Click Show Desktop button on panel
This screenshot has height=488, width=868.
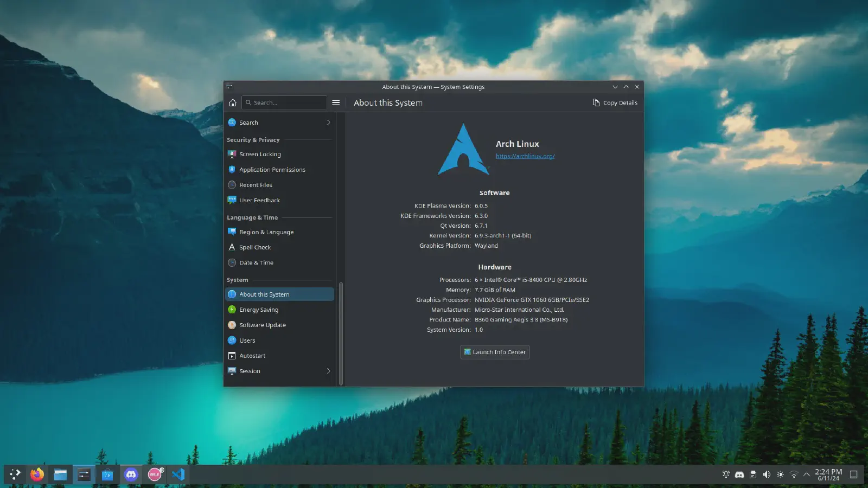(x=853, y=474)
